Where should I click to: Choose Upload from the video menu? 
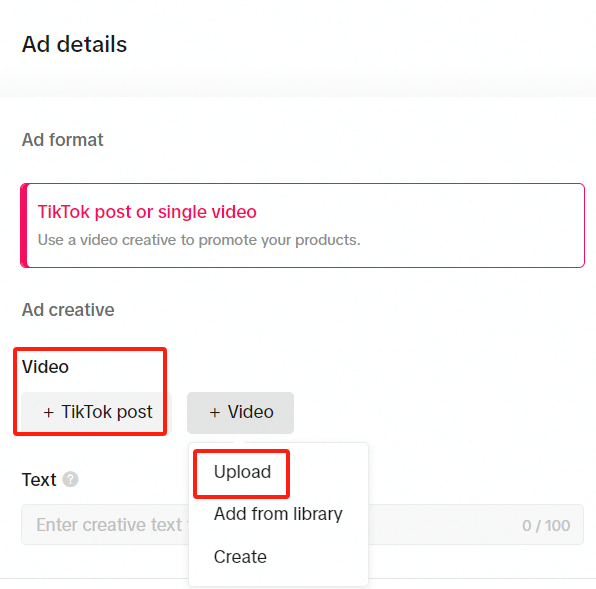click(x=242, y=472)
